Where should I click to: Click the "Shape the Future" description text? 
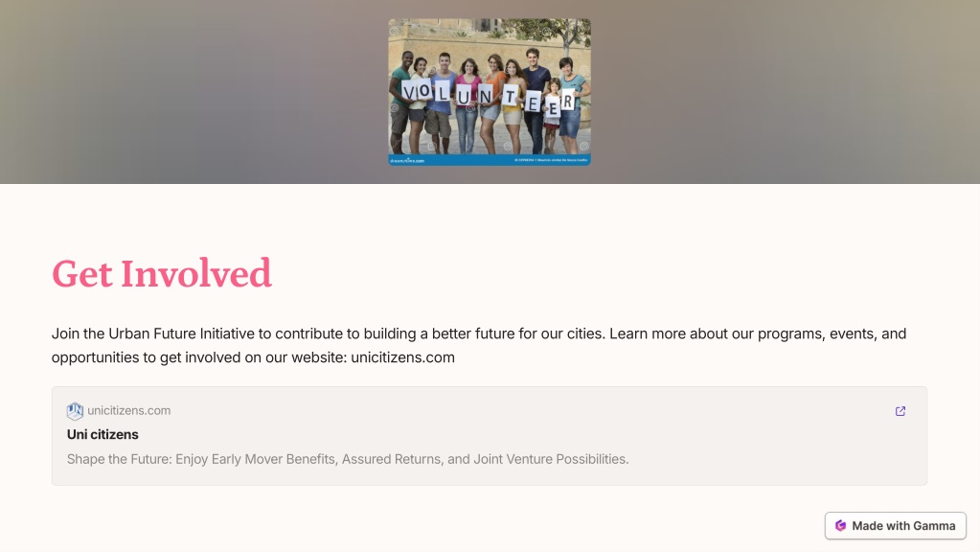(x=348, y=459)
